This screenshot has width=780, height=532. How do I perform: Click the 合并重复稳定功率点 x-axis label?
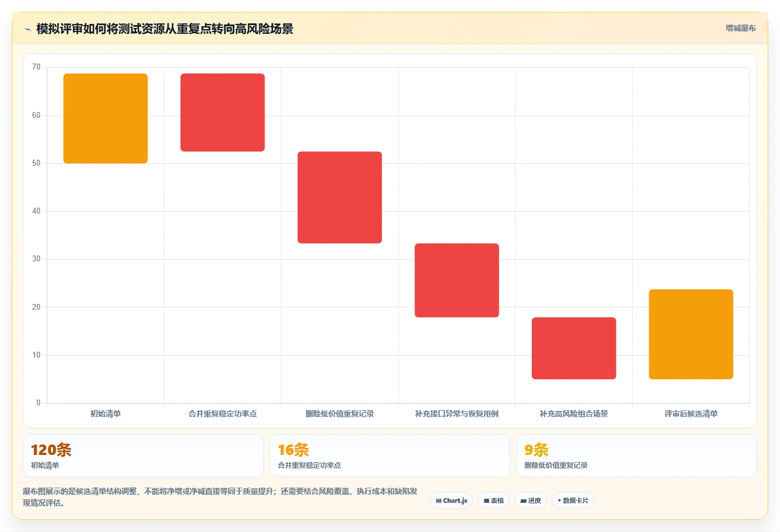pyautogui.click(x=222, y=414)
